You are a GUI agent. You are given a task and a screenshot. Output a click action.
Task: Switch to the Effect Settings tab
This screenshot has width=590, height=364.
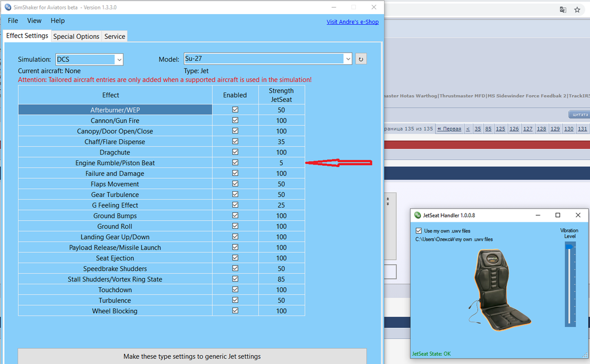click(27, 36)
